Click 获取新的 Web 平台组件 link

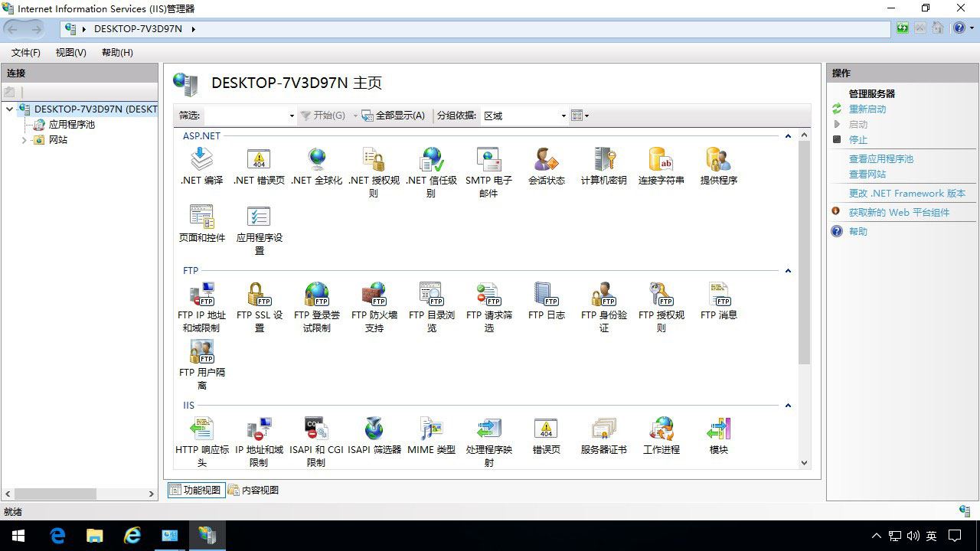pos(899,213)
